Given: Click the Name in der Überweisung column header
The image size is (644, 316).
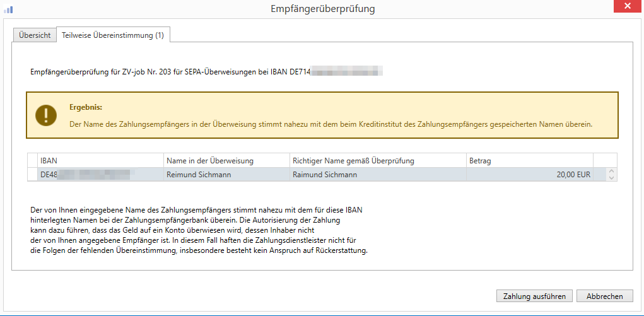Looking at the screenshot, I should 226,161.
